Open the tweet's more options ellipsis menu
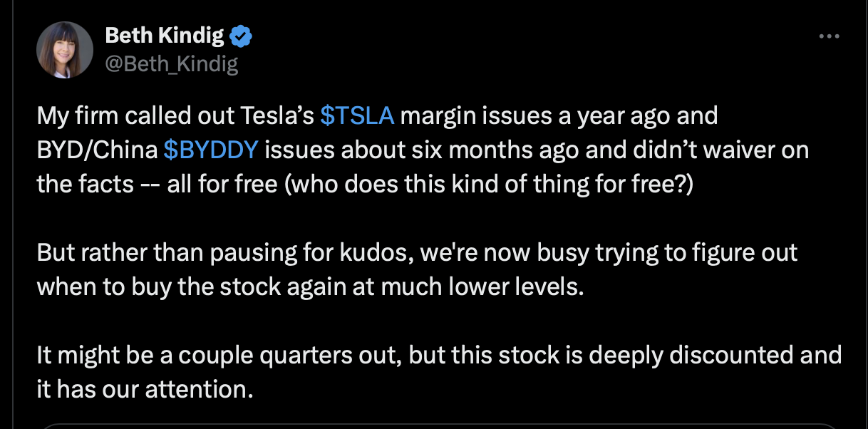This screenshot has height=429, width=868. (829, 36)
